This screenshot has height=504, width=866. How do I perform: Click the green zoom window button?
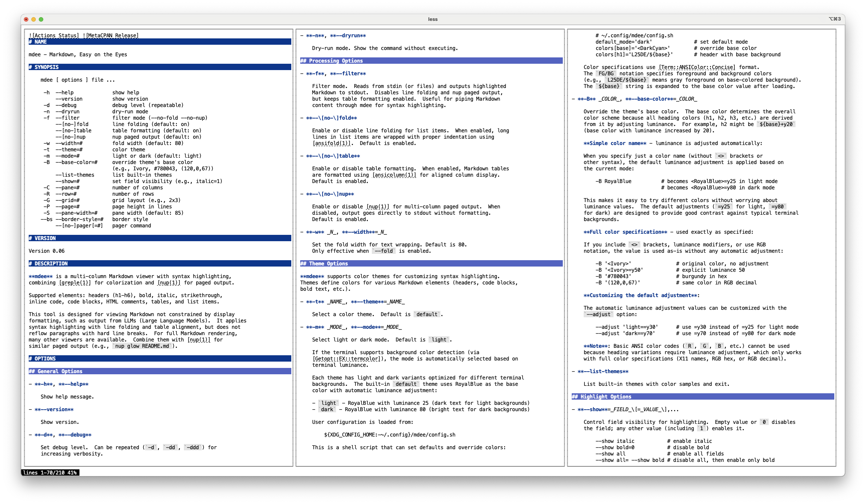pyautogui.click(x=41, y=19)
